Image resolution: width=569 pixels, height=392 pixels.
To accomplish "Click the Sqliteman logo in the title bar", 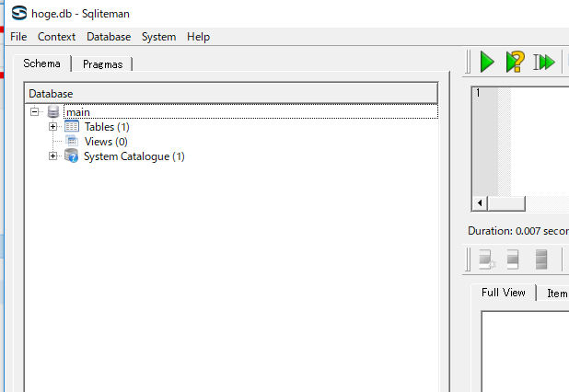I will 18,13.
